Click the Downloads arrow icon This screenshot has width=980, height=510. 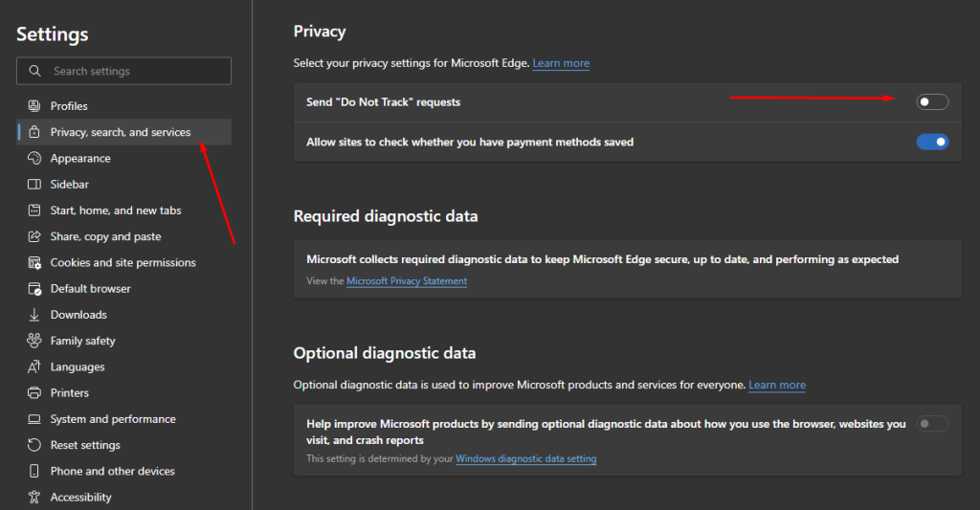coord(34,315)
